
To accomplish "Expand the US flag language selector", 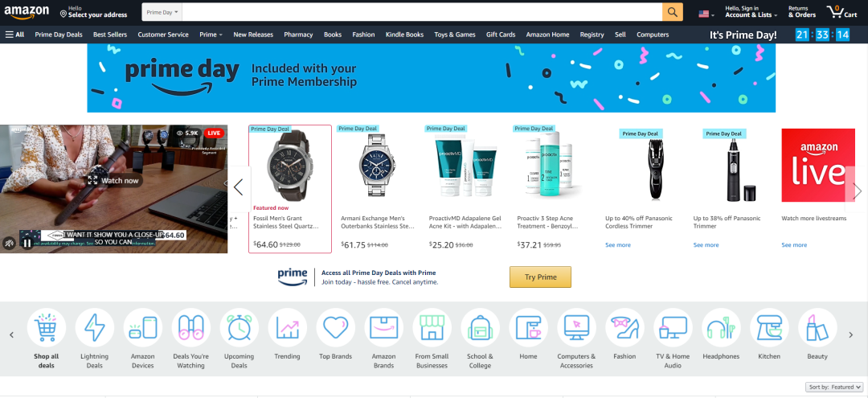I will [x=706, y=14].
